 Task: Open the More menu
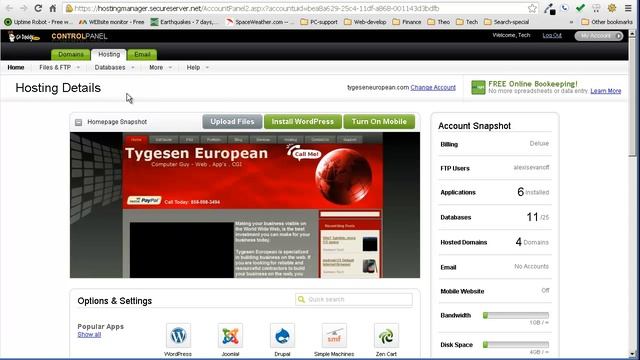click(160, 67)
